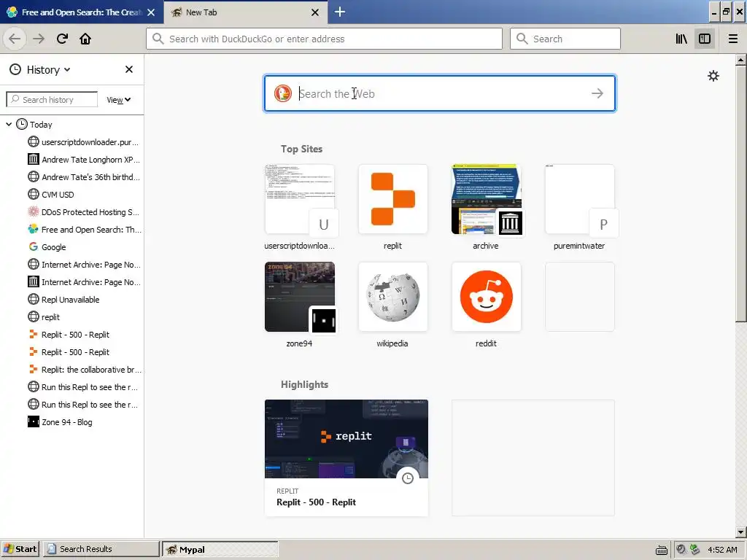
Task: Click the DuckDuckGo logo in search box
Action: pos(282,93)
